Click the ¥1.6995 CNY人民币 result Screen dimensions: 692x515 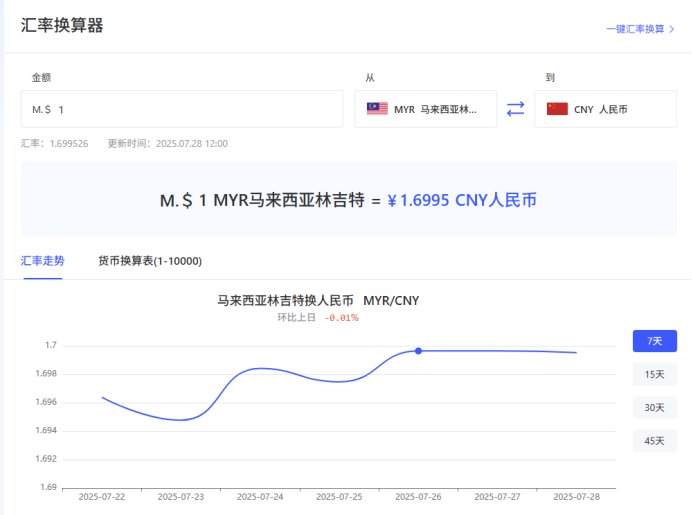pyautogui.click(x=462, y=200)
